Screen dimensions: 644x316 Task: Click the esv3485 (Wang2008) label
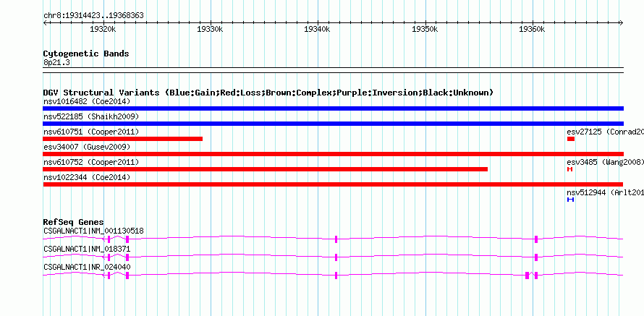(x=606, y=162)
